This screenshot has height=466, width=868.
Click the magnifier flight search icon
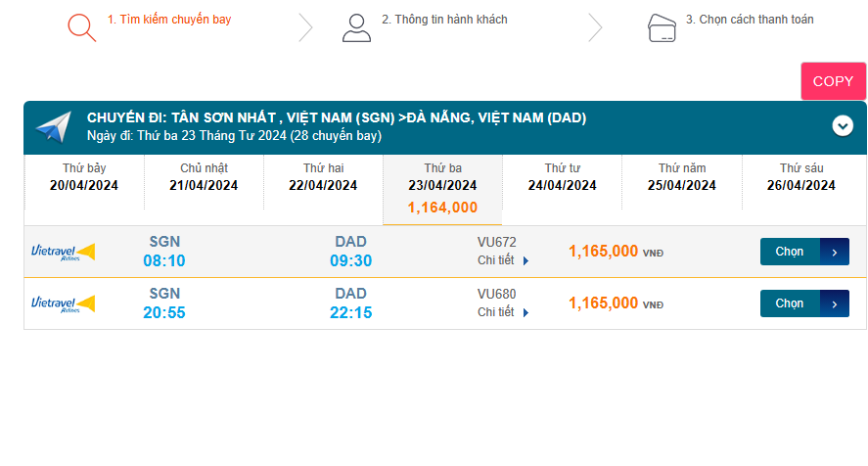click(81, 26)
